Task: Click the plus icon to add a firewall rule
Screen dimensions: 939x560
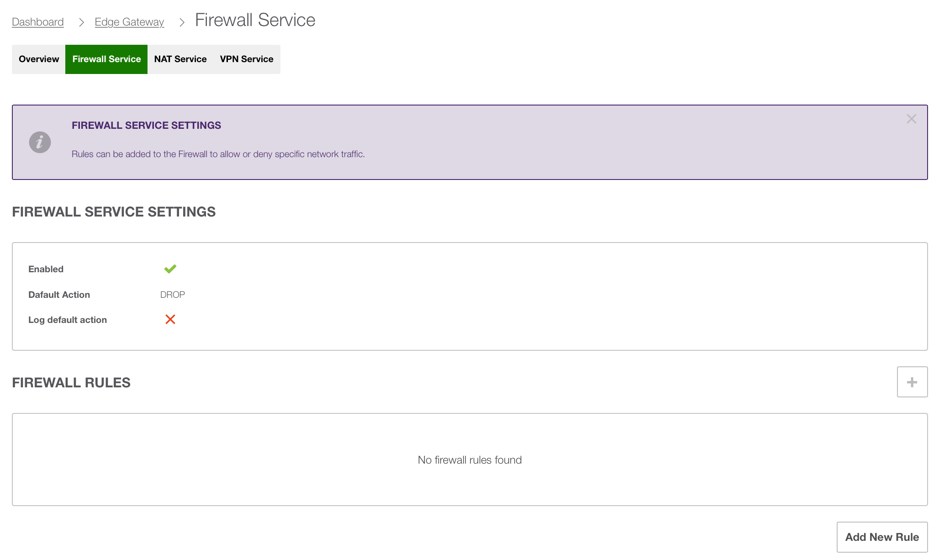Action: coord(912,381)
